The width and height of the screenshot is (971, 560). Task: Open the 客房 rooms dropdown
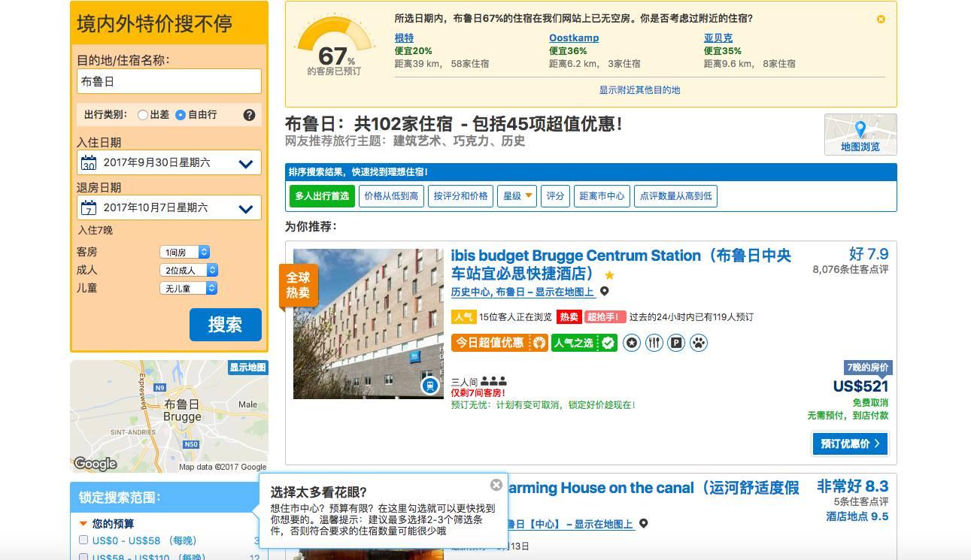(184, 252)
